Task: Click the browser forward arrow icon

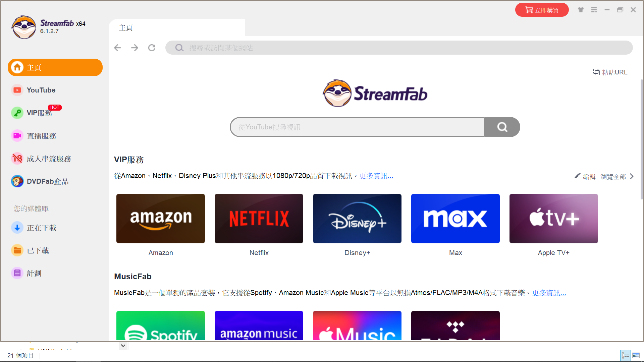Action: [x=135, y=48]
